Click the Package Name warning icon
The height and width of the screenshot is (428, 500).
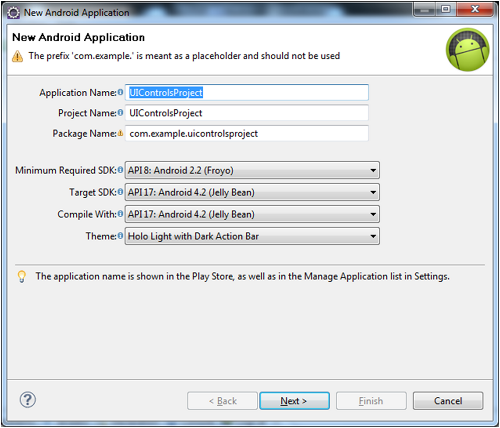click(120, 133)
